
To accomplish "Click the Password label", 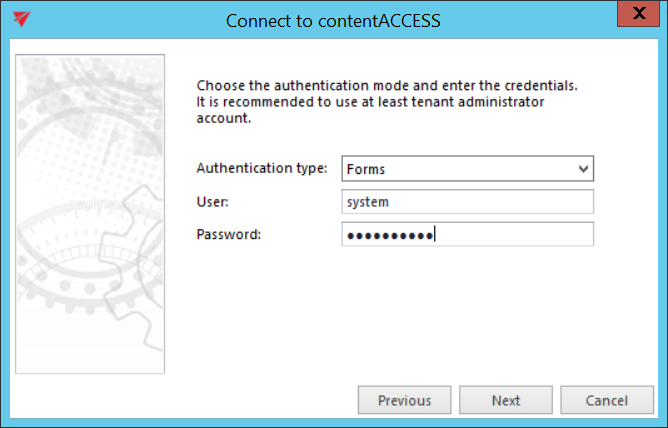I will pos(228,234).
